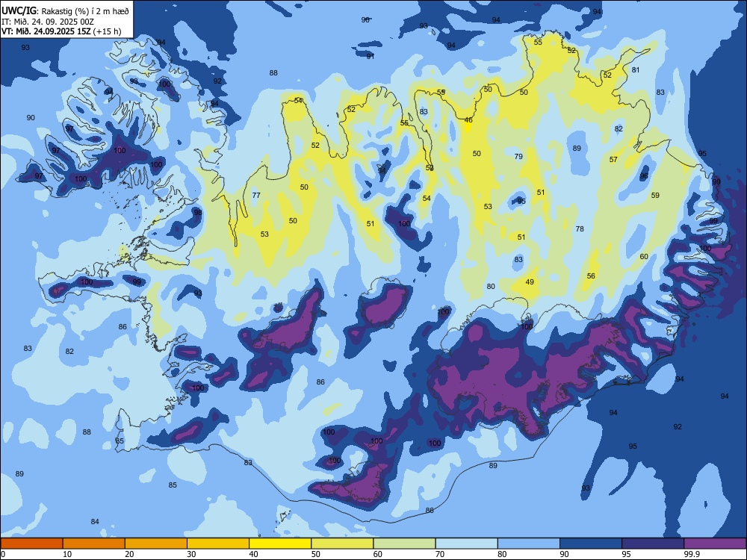Click the humidity value "98" on the map
The image size is (747, 560).
(198, 212)
